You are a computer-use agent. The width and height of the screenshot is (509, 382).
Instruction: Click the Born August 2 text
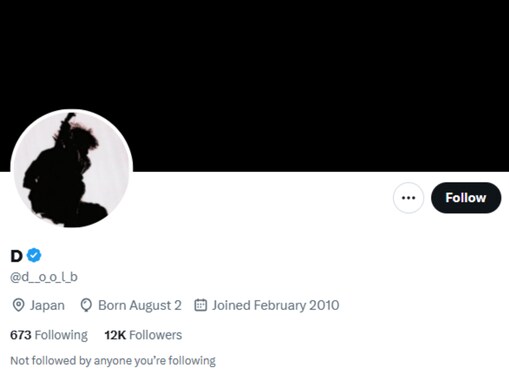coord(140,305)
